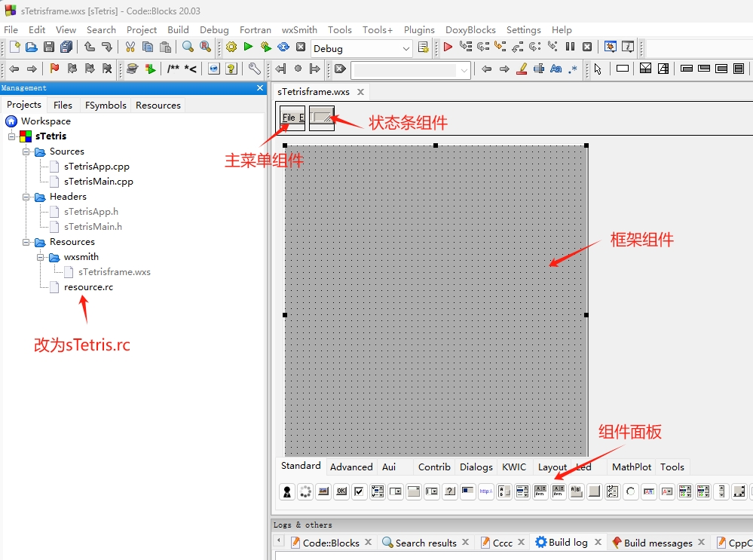
Task: Open the wxSmith menu
Action: pos(299,29)
